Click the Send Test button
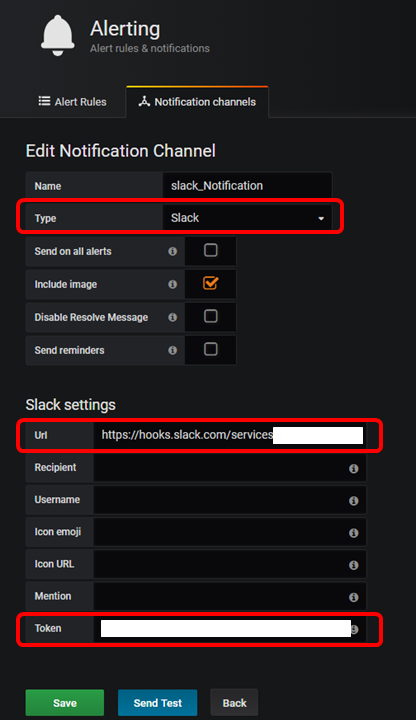The image size is (416, 720). [157, 703]
